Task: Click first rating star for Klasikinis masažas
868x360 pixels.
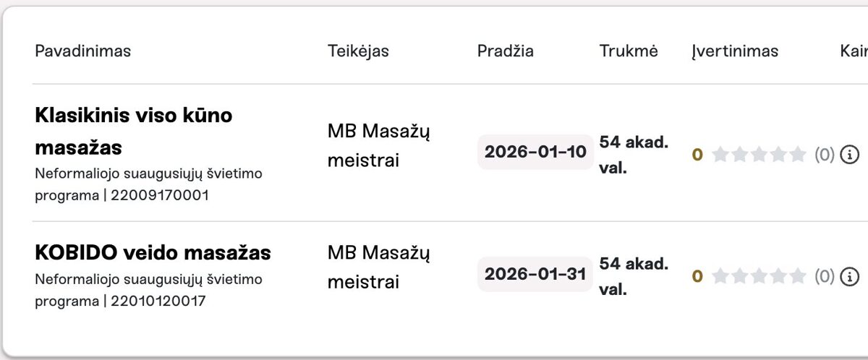Action: point(720,154)
